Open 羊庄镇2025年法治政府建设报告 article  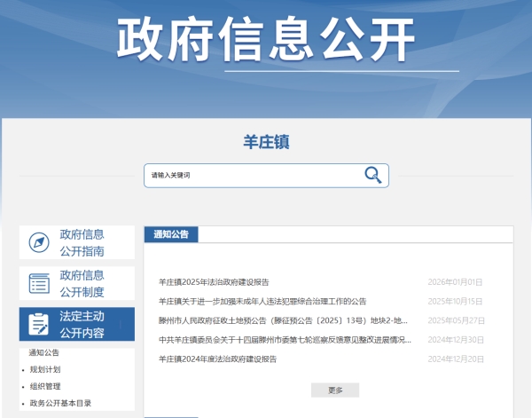(220, 282)
